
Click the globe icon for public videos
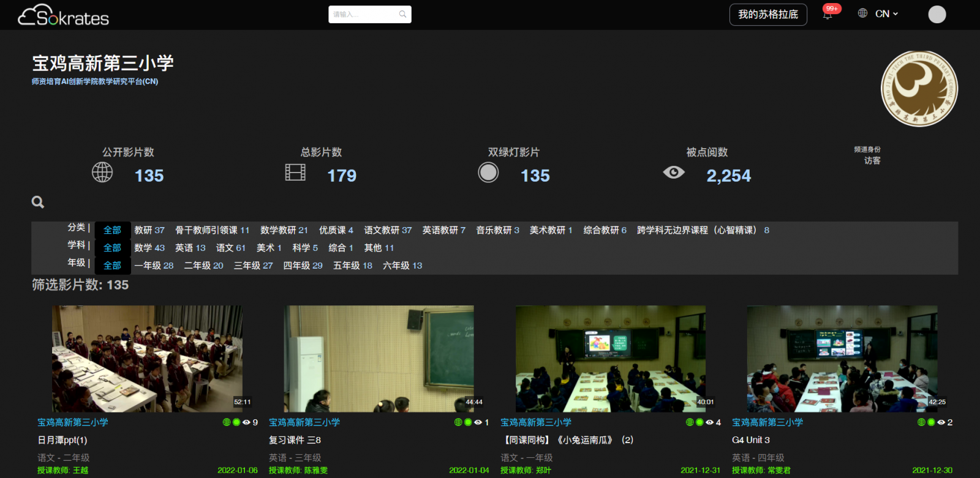102,173
